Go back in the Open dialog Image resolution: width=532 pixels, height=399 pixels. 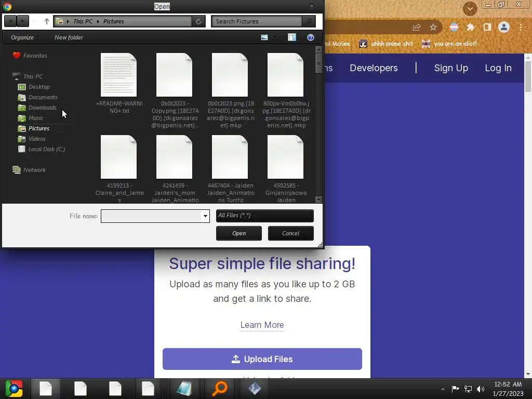(x=10, y=21)
